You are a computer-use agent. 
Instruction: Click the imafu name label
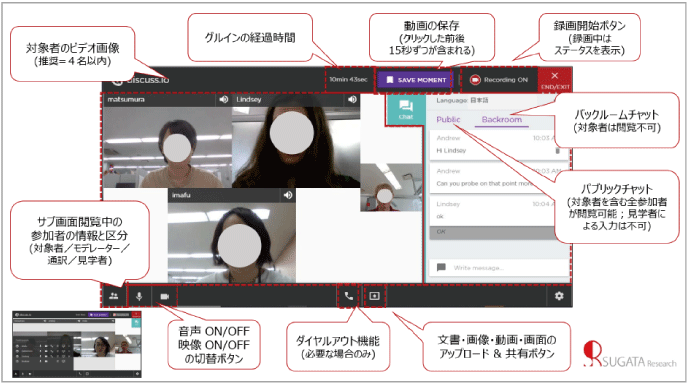point(182,196)
